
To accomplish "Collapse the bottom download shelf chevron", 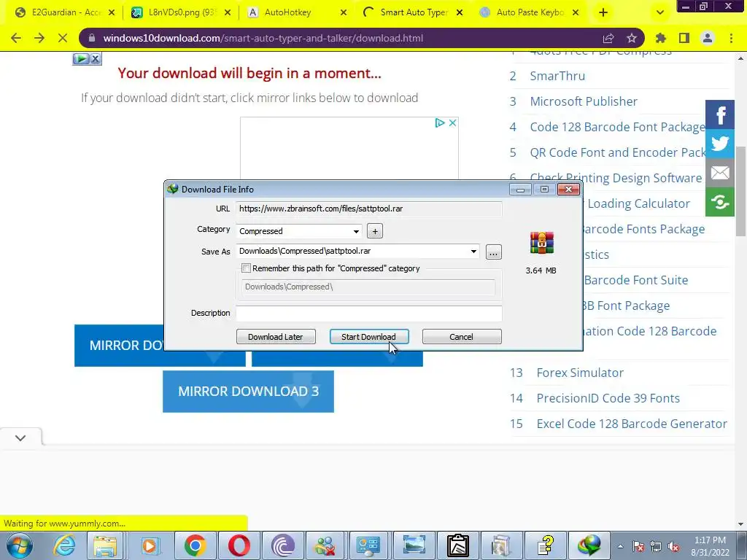I will pyautogui.click(x=20, y=438).
